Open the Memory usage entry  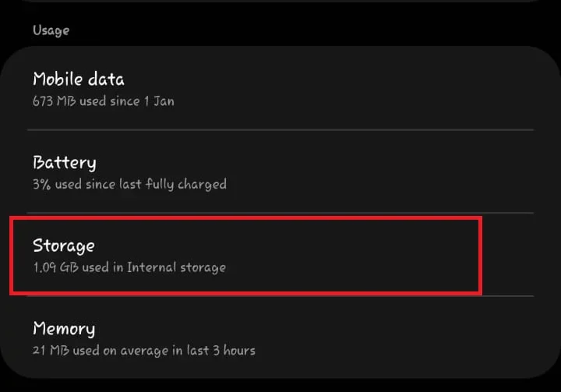[280, 338]
